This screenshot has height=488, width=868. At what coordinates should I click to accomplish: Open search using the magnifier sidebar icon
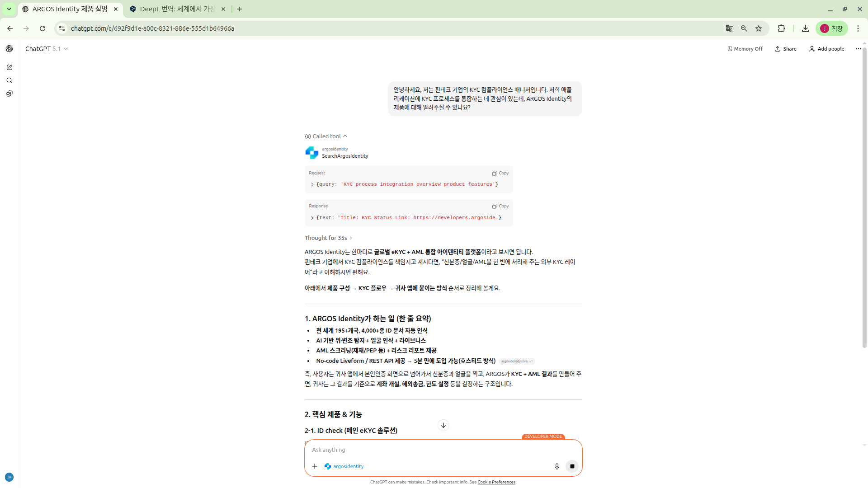pyautogui.click(x=9, y=80)
